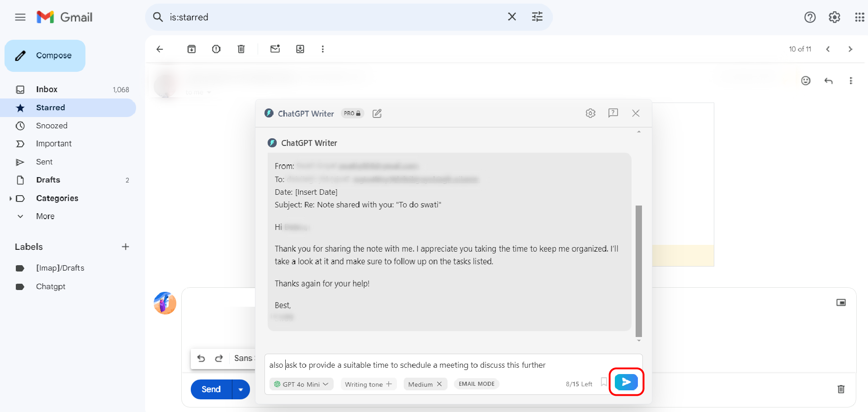Open message more options kebab
This screenshot has height=412, width=868.
tap(851, 80)
